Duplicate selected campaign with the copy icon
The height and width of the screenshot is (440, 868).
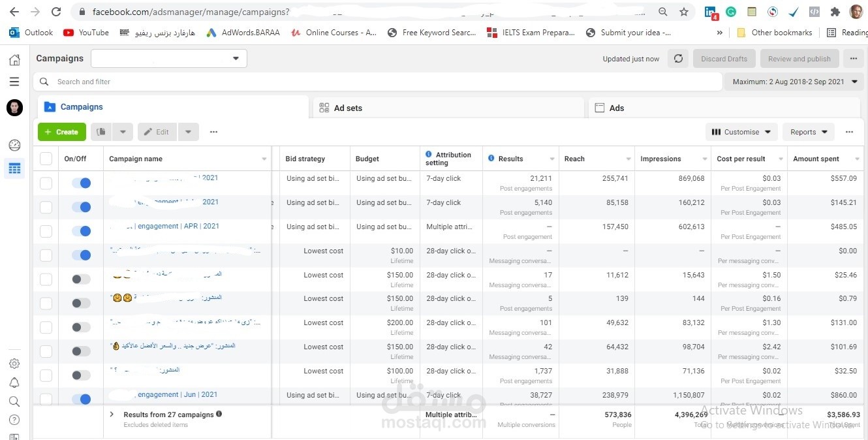101,132
